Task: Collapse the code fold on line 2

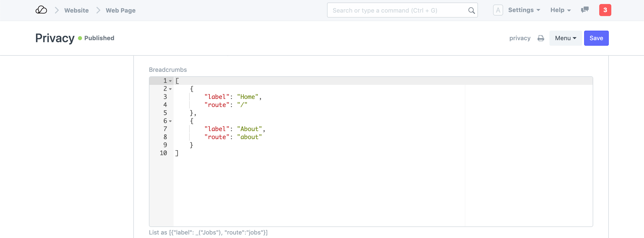Action: click(170, 89)
